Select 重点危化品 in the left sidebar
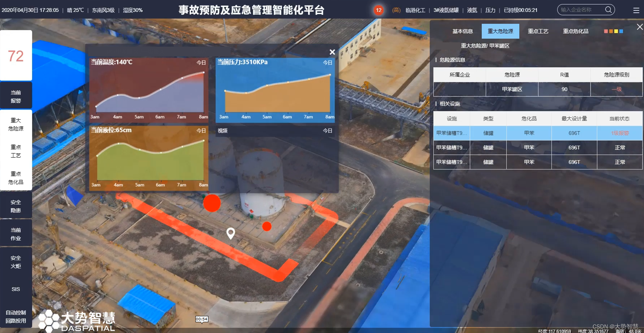This screenshot has height=333, width=644. coord(16,178)
